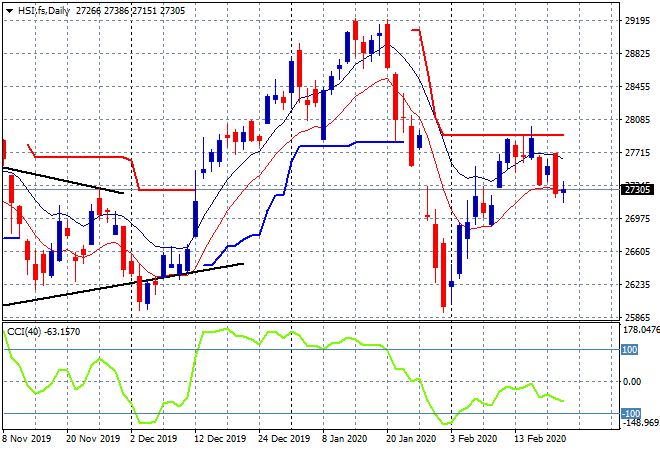Click the 28455 price axis label
The width and height of the screenshot is (660, 450).
pos(638,87)
